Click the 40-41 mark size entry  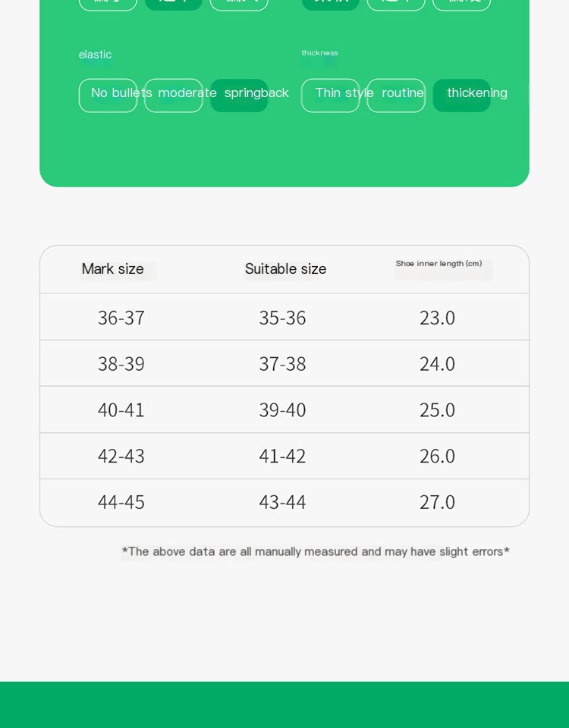[121, 410]
